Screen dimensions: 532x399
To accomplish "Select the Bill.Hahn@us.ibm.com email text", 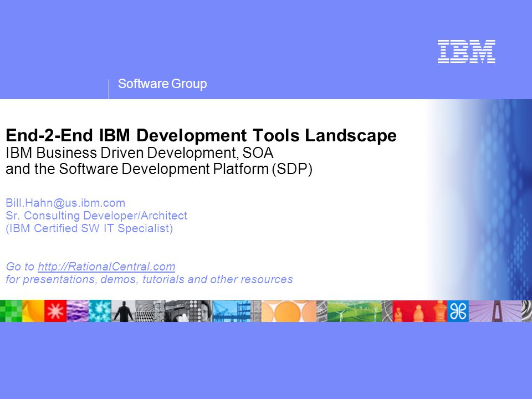I will [x=65, y=203].
